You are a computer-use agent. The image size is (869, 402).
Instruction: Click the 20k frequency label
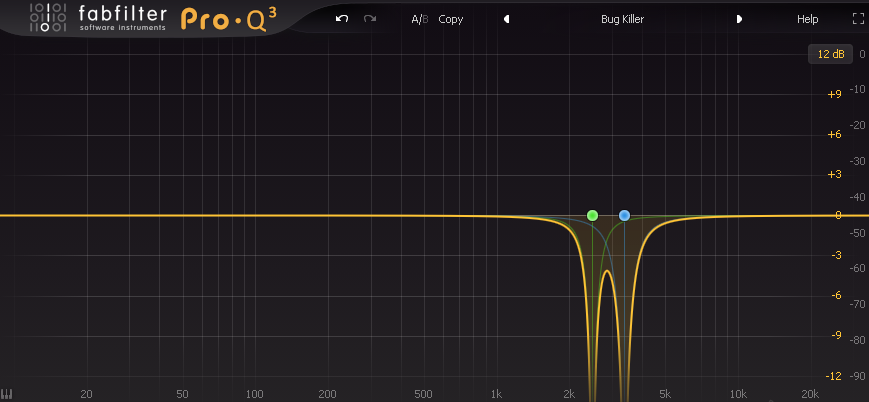tap(810, 394)
